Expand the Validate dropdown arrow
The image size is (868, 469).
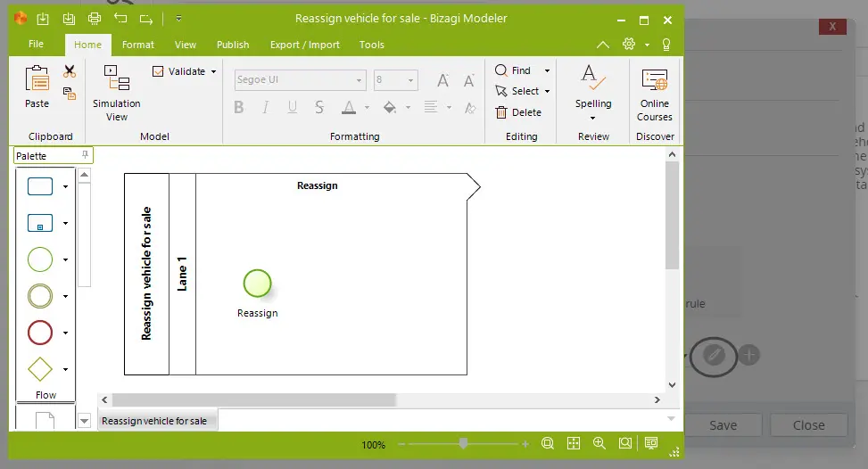214,72
